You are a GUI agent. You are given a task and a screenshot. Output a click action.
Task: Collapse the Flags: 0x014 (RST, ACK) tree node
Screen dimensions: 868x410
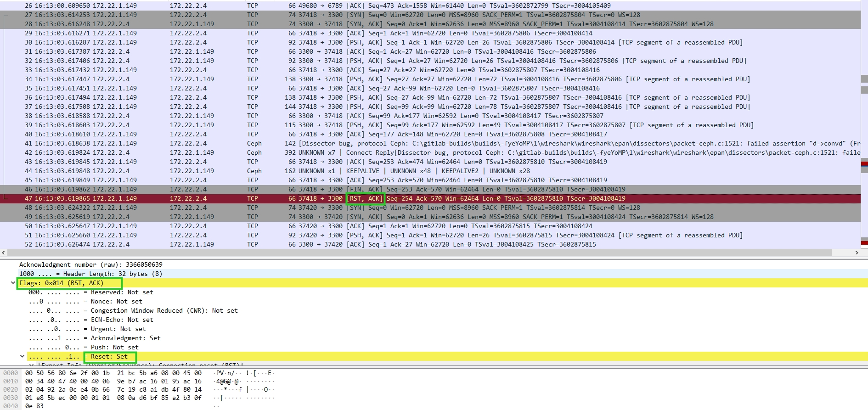13,283
